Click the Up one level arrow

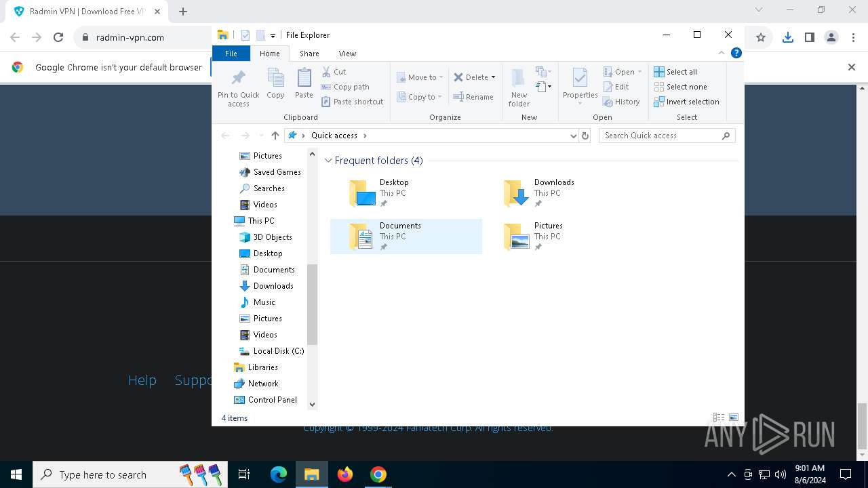(x=275, y=136)
